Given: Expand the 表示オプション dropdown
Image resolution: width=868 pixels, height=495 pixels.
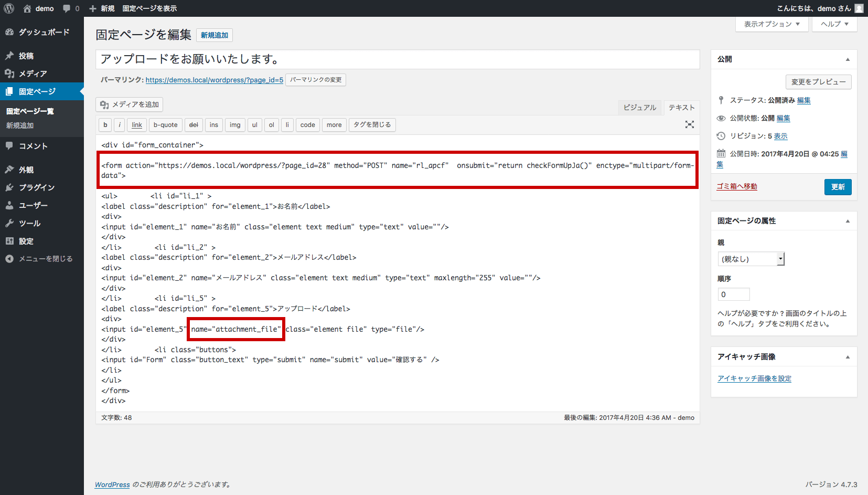Looking at the screenshot, I should (771, 24).
